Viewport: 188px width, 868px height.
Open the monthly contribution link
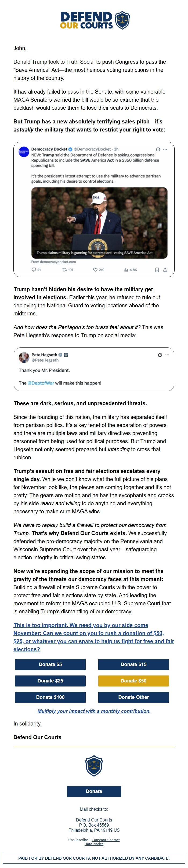pos(94,711)
